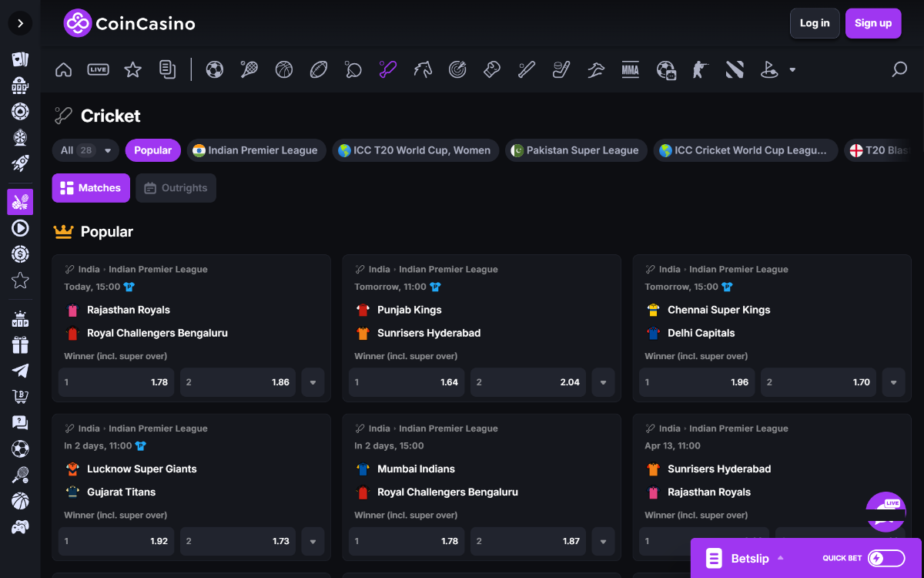This screenshot has width=924, height=578.
Task: Switch to the Outrights tab
Action: click(x=176, y=188)
